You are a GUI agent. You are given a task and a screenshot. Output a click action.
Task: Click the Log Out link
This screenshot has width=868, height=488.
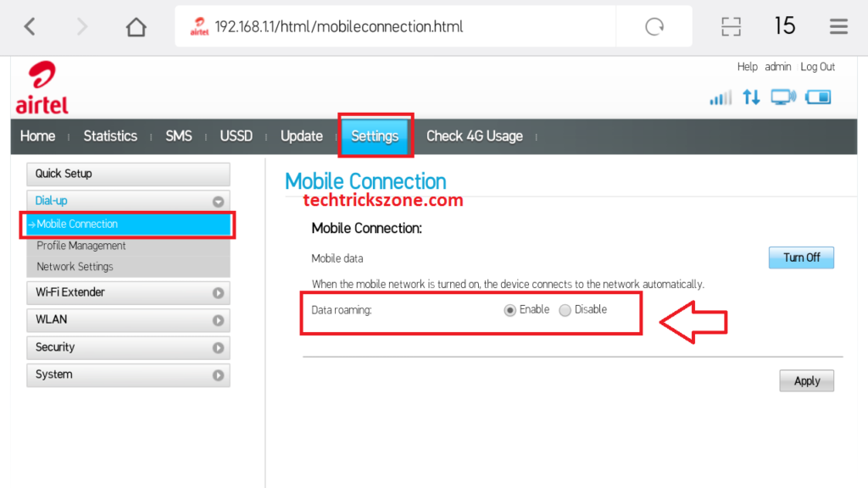pos(817,67)
